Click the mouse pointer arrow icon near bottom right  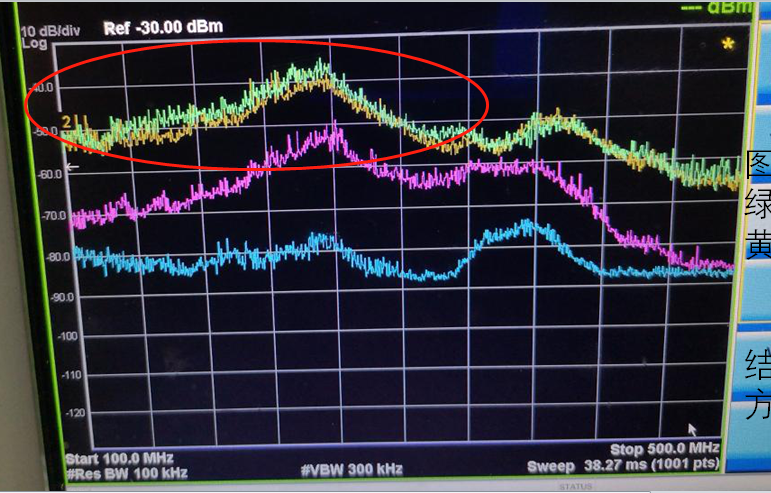(692, 430)
